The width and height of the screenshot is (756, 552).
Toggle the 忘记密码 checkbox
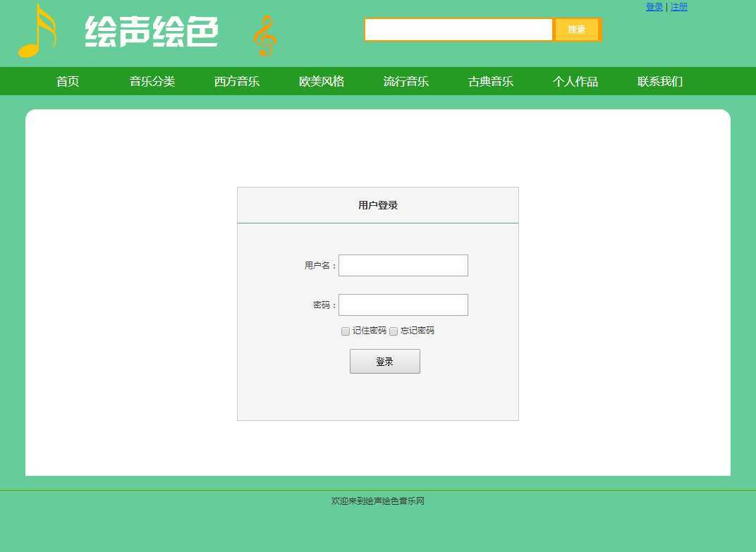(394, 331)
